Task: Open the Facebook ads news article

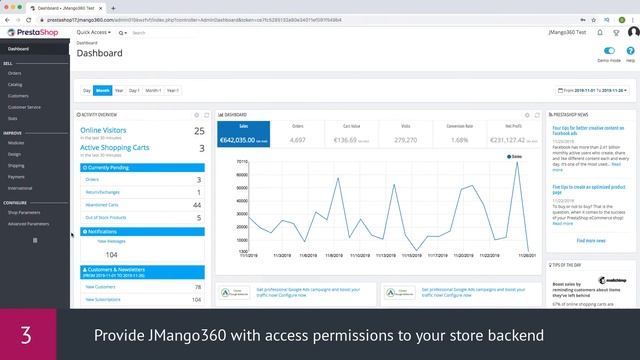Action: click(588, 131)
